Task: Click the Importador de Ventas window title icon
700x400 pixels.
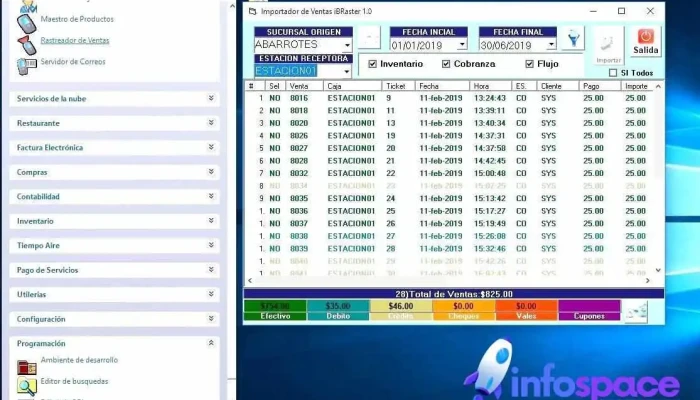Action: pos(253,12)
